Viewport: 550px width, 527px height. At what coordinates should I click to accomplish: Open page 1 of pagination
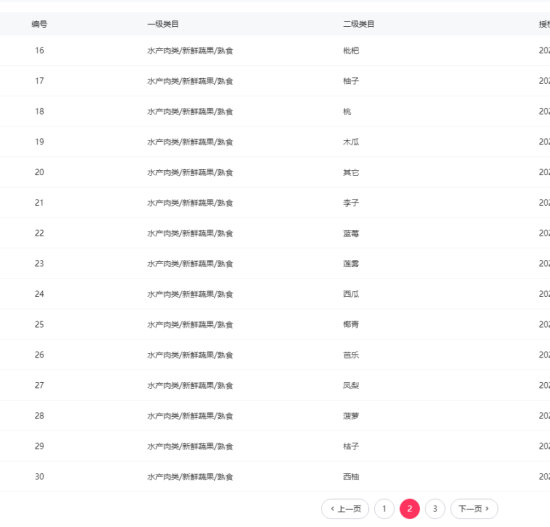(384, 508)
